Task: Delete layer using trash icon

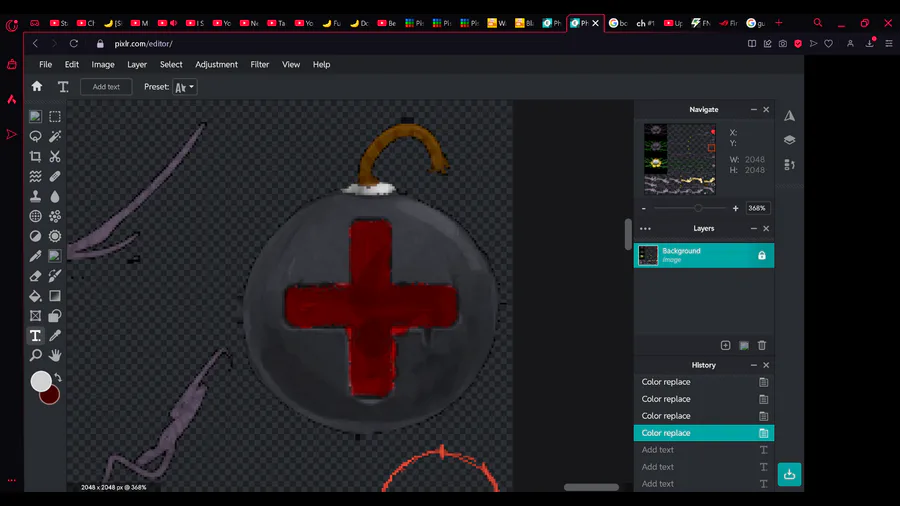Action: (762, 345)
